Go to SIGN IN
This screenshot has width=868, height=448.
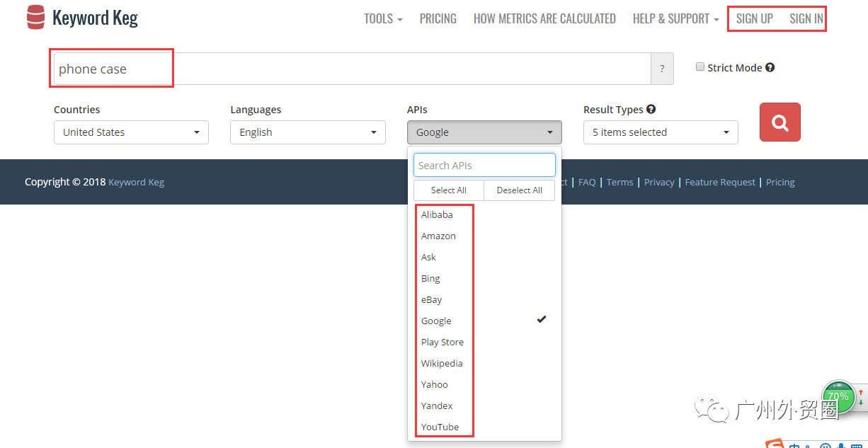[806, 19]
